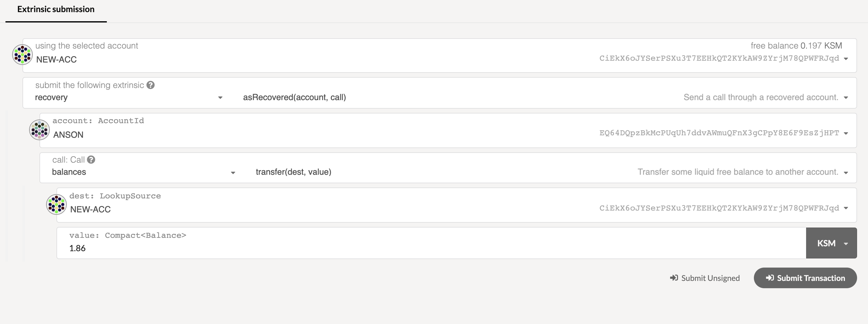Click the selected account address text
Screen dimensions: 868x324
pos(719,58)
